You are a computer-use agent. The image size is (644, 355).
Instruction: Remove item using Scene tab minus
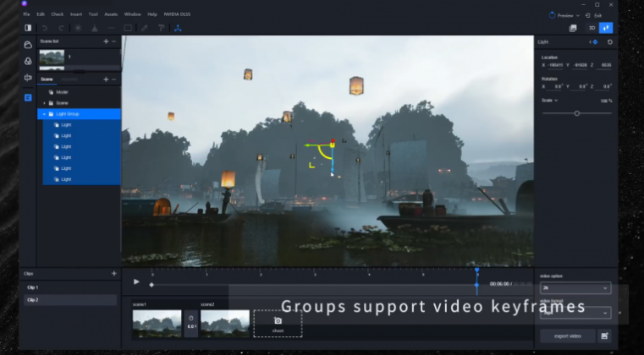113,79
